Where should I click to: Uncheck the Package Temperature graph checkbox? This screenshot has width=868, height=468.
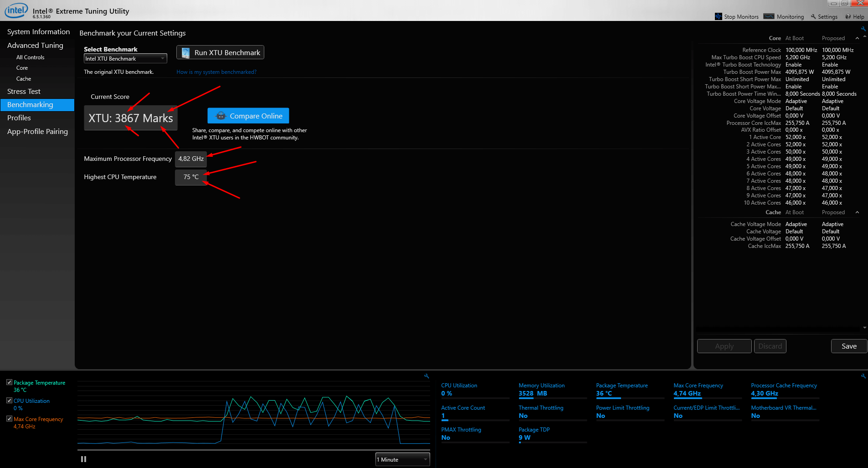tap(9, 382)
